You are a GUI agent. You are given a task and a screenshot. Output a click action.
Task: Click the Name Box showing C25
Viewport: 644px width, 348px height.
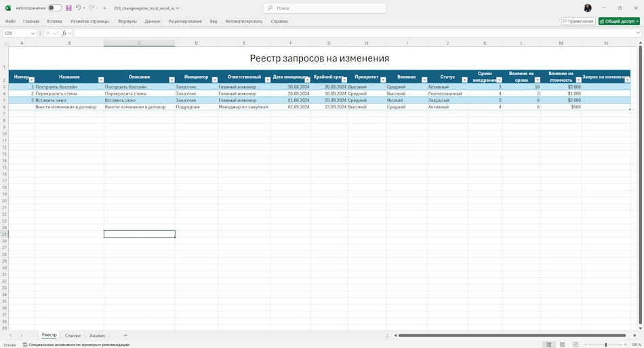point(16,33)
